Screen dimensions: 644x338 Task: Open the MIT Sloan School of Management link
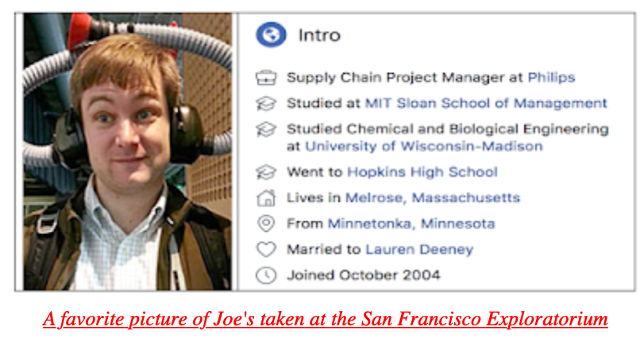pyautogui.click(x=486, y=103)
